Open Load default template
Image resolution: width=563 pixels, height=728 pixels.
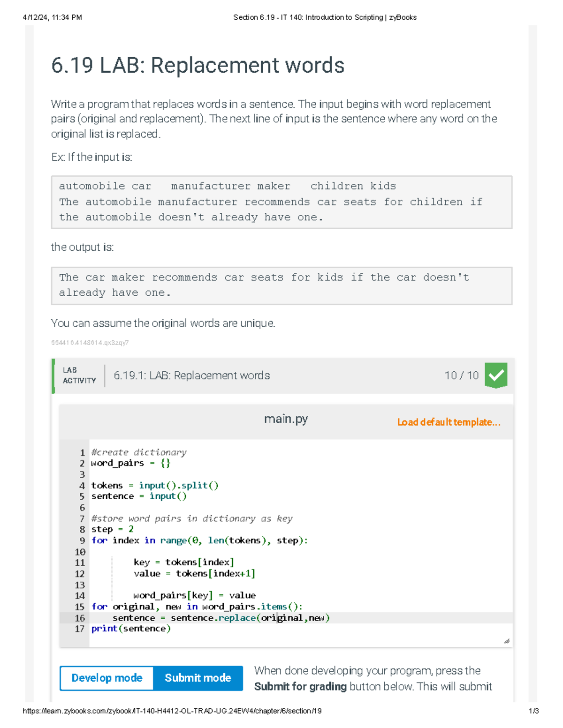[448, 422]
